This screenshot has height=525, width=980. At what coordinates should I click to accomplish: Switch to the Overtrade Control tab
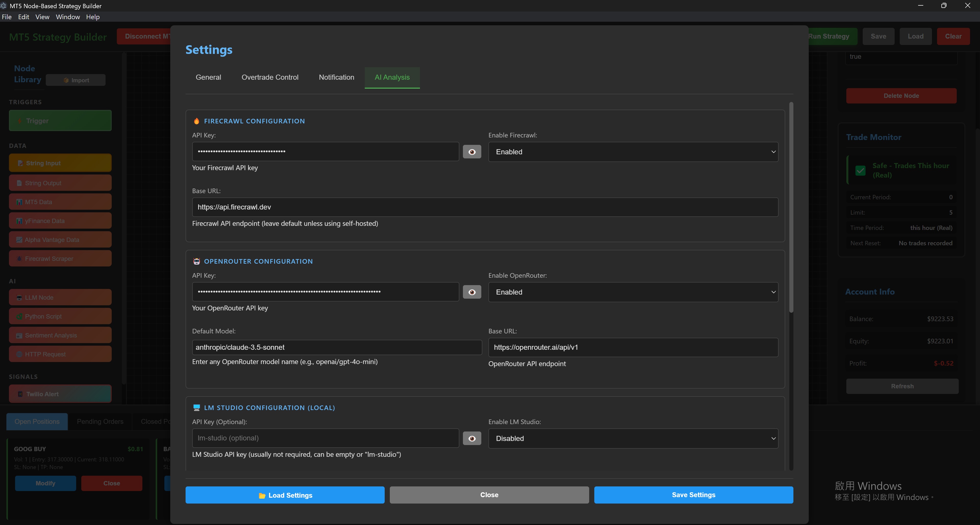point(270,77)
